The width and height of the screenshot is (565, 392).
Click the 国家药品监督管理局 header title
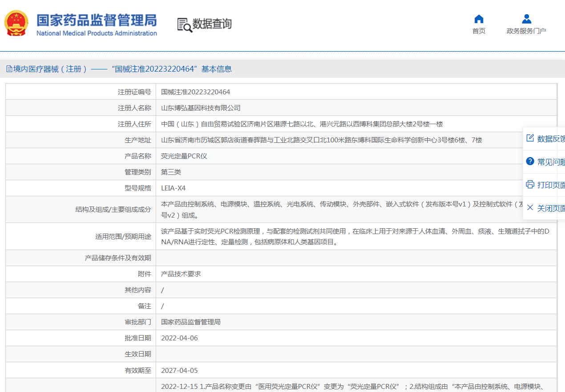pyautogui.click(x=97, y=20)
